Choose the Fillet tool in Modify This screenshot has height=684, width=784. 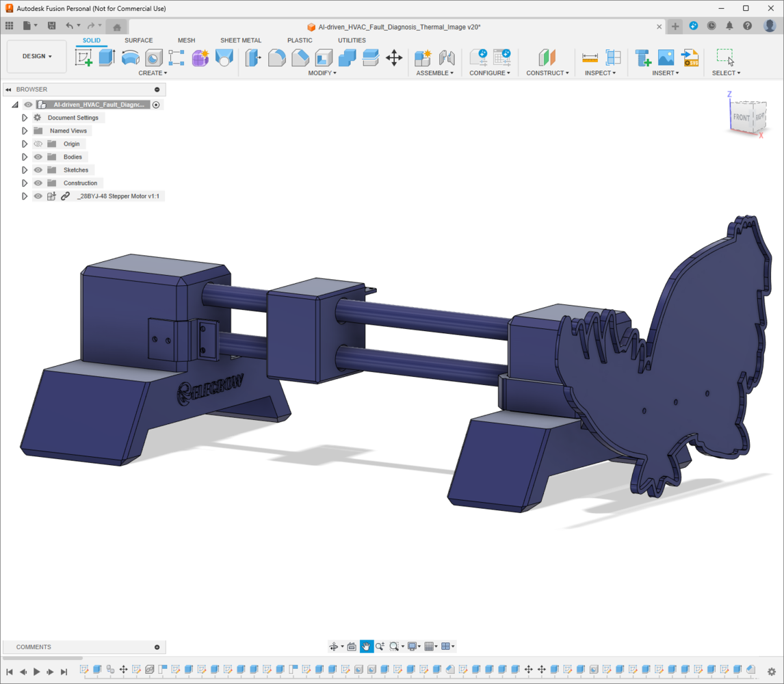tap(276, 57)
